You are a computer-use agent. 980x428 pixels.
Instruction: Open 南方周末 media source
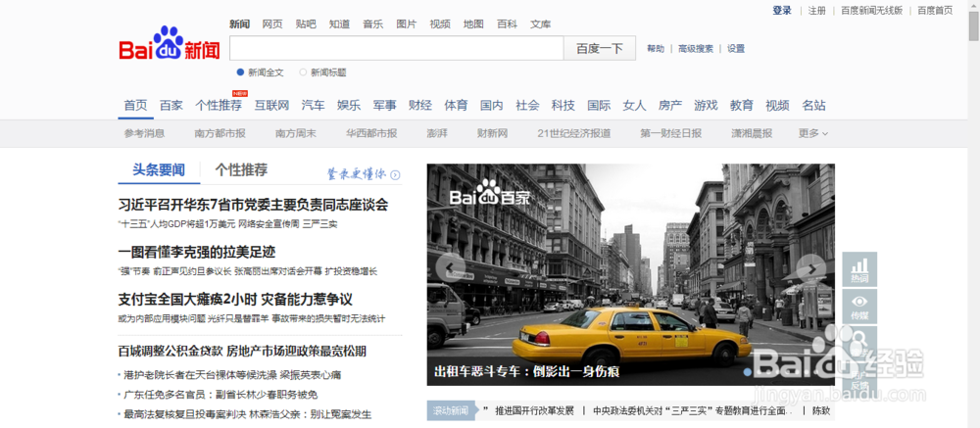pos(296,133)
